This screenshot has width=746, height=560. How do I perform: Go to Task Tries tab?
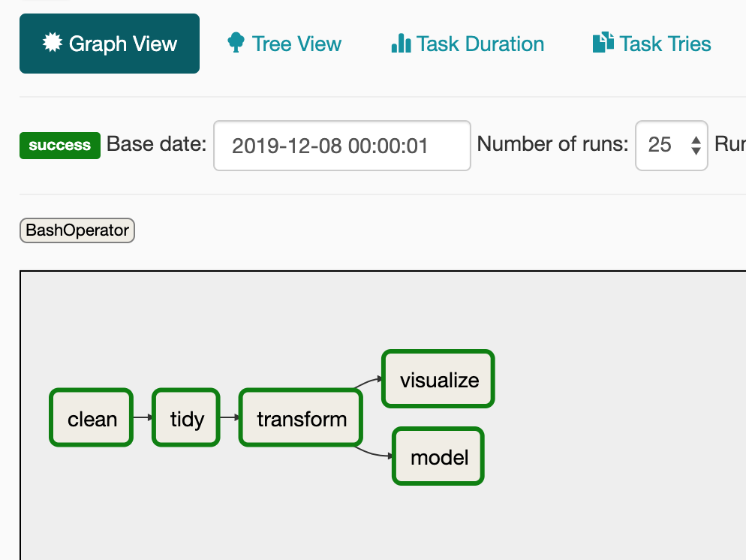click(651, 44)
